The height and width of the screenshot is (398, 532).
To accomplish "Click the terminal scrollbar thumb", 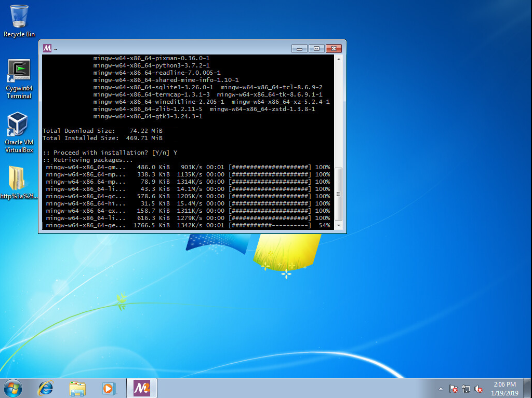I will (339, 194).
